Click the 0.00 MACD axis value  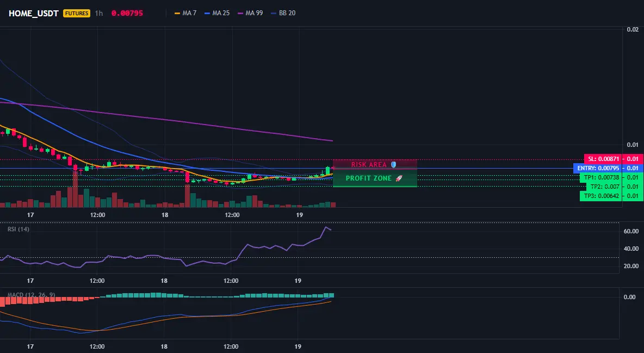click(630, 297)
